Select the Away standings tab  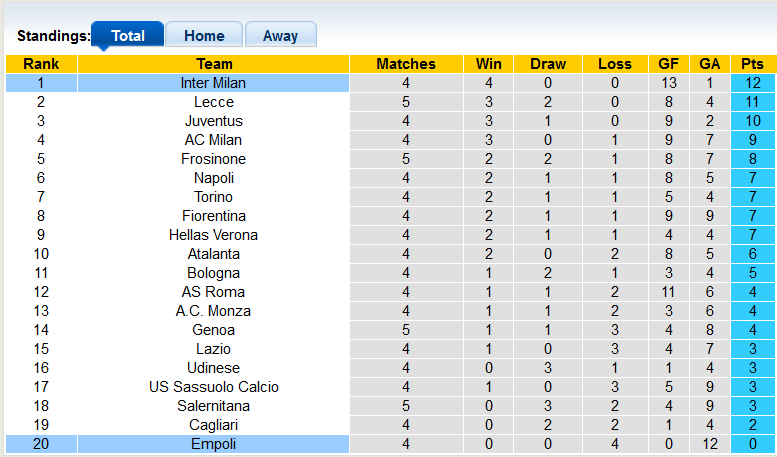(x=280, y=36)
